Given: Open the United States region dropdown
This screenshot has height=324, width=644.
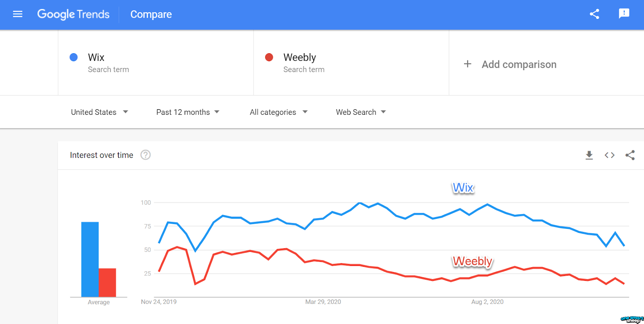Looking at the screenshot, I should coord(99,112).
